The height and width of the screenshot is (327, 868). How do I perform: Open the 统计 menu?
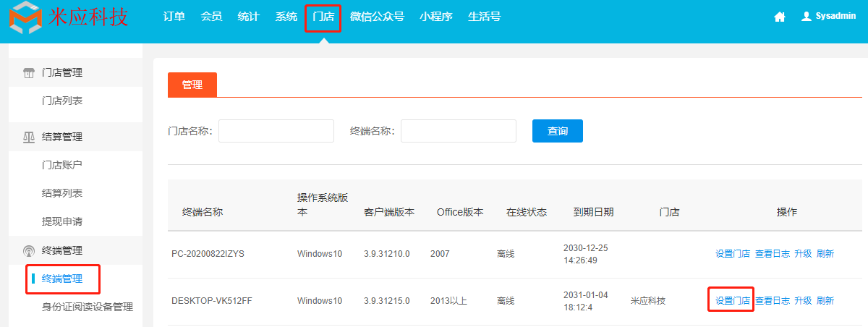(249, 17)
